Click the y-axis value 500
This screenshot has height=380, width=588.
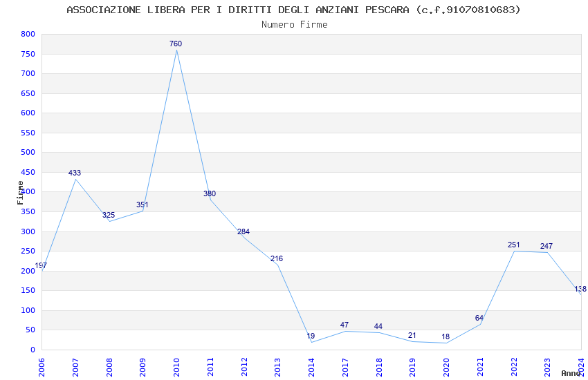click(28, 153)
